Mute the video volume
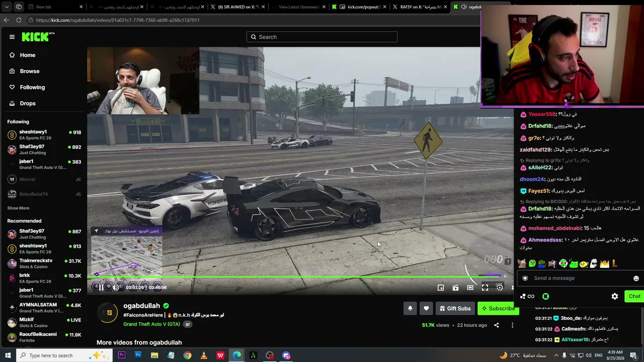Image resolution: width=644 pixels, height=362 pixels. 116,287
